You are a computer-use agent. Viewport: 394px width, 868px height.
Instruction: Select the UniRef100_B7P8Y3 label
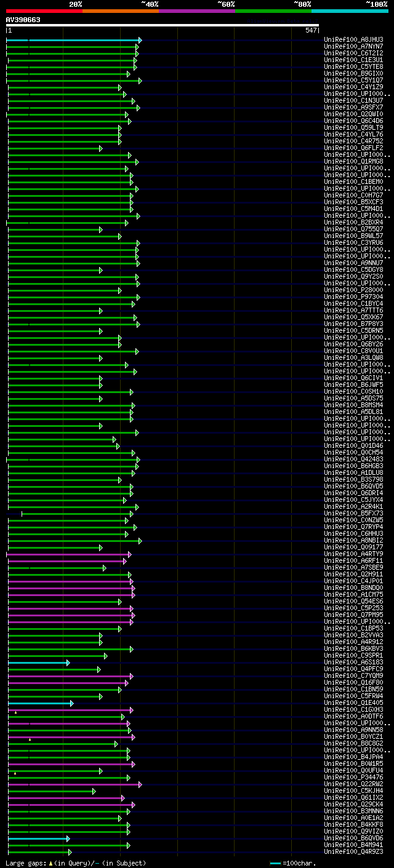pyautogui.click(x=354, y=324)
